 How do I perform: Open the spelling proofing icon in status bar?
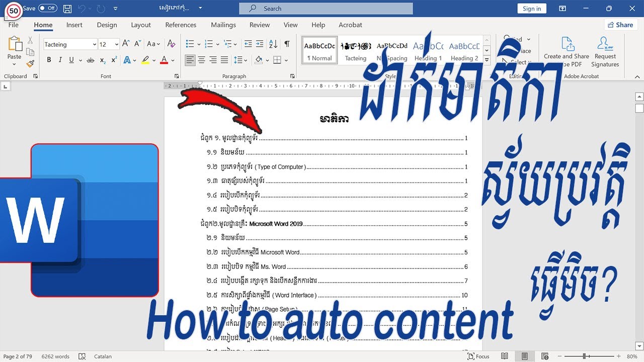82,356
